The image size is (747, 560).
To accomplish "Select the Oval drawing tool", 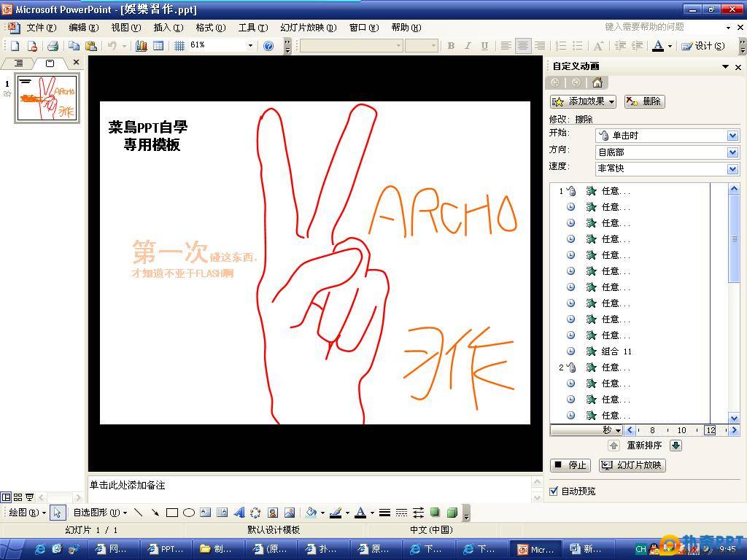I will point(189,513).
